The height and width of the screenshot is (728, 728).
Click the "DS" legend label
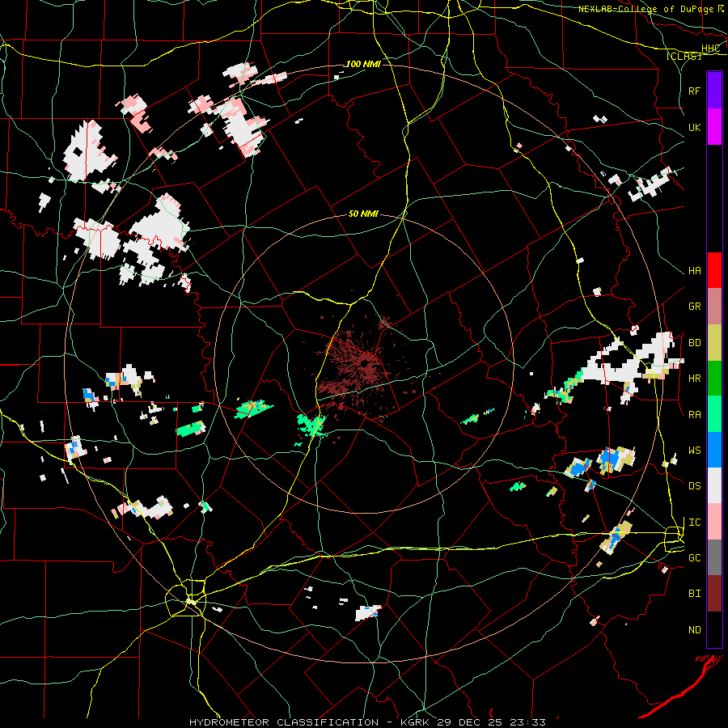coord(694,485)
